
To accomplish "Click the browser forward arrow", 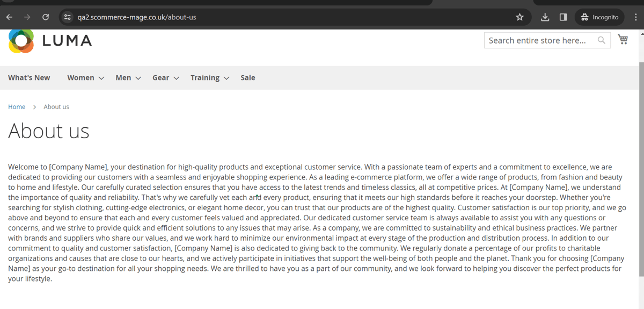I will tap(27, 17).
